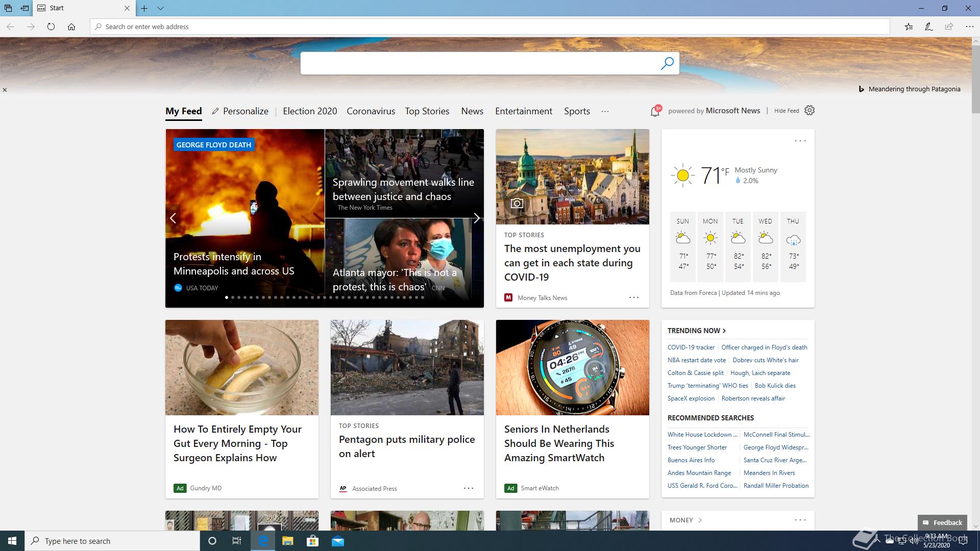Image resolution: width=980 pixels, height=551 pixels.
Task: Click Type here to search taskbar box
Action: pyautogui.click(x=112, y=541)
